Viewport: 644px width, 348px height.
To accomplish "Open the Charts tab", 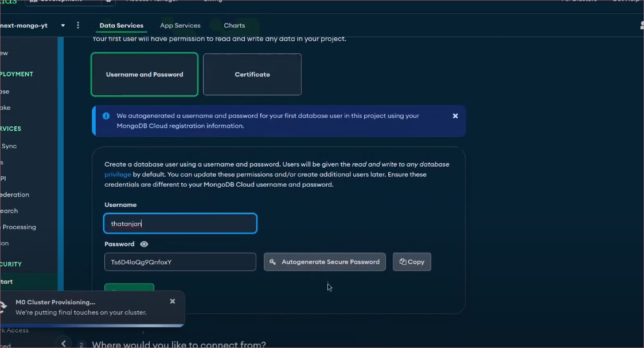I will [234, 25].
